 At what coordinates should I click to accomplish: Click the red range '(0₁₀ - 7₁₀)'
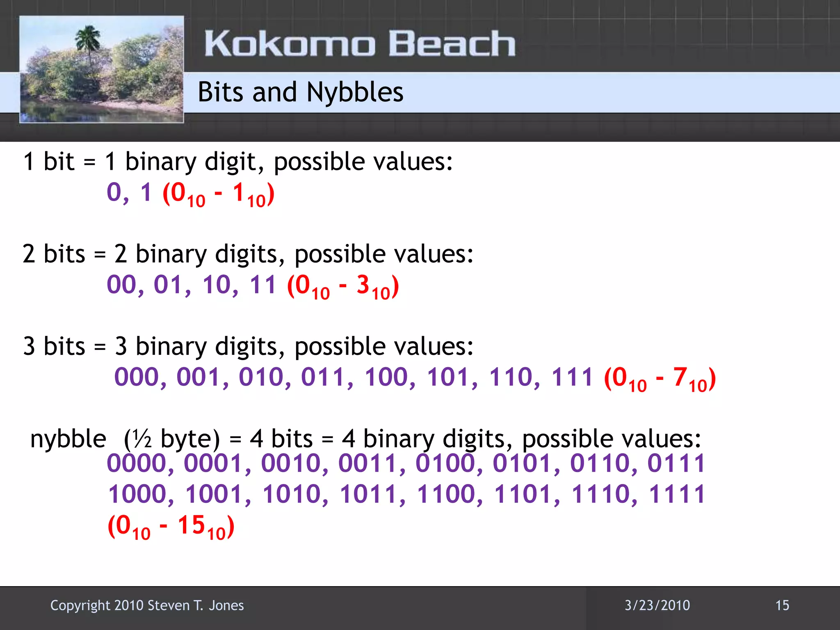(x=660, y=379)
